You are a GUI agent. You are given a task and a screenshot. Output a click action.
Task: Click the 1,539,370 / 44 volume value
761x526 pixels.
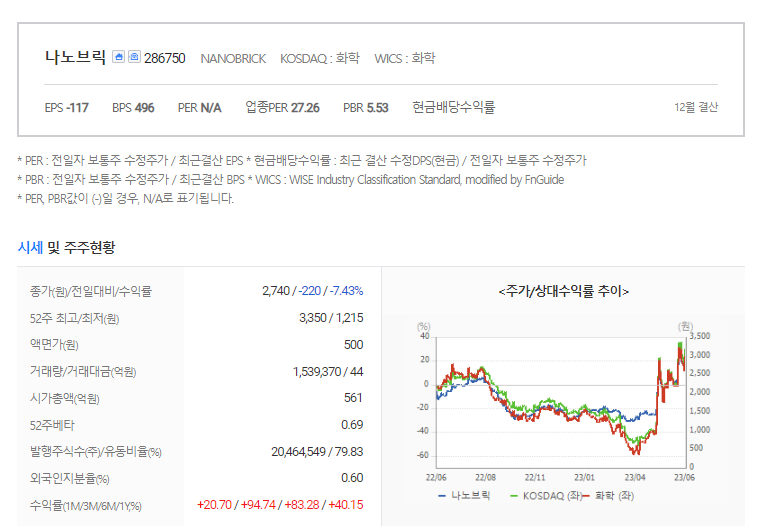click(x=328, y=372)
